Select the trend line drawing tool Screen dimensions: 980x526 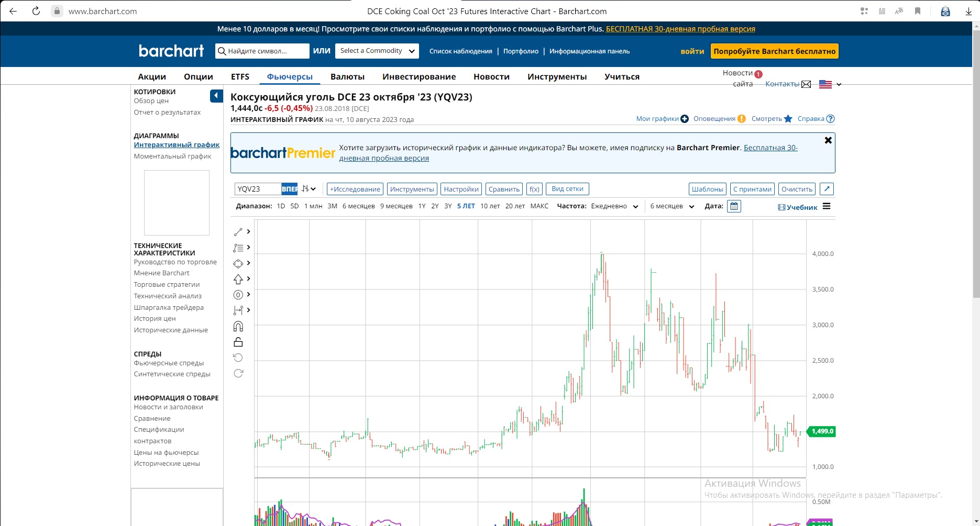tap(238, 232)
